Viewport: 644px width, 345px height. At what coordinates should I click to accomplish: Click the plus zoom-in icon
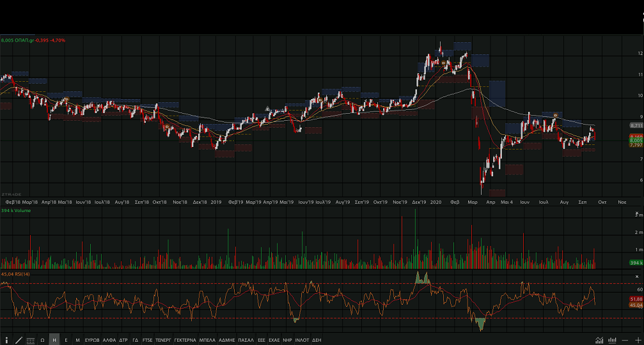pyautogui.click(x=637, y=340)
